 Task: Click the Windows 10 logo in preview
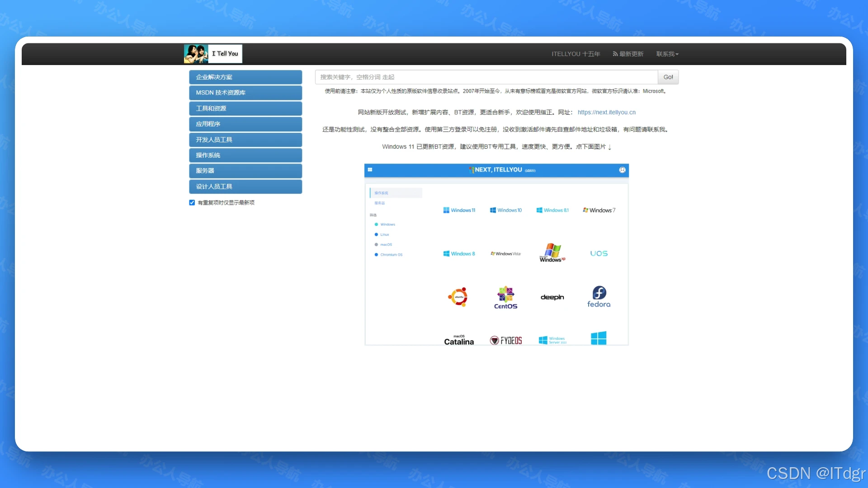pos(506,210)
